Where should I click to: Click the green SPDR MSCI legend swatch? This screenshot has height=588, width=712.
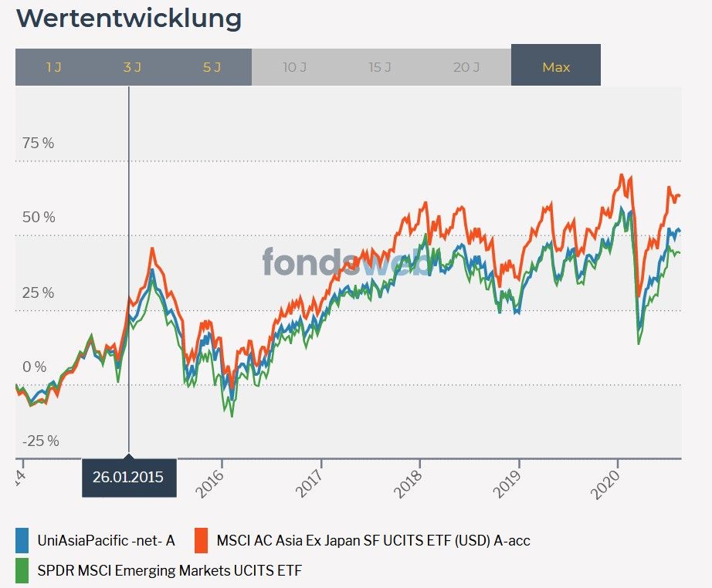click(x=23, y=571)
